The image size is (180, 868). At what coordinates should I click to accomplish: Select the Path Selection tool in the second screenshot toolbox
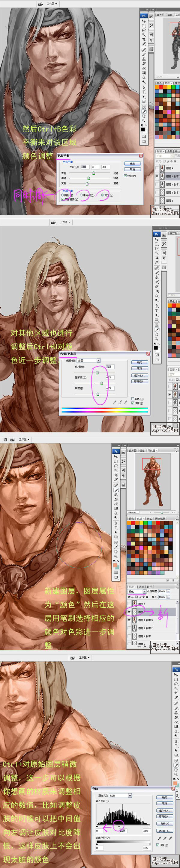coord(157,315)
